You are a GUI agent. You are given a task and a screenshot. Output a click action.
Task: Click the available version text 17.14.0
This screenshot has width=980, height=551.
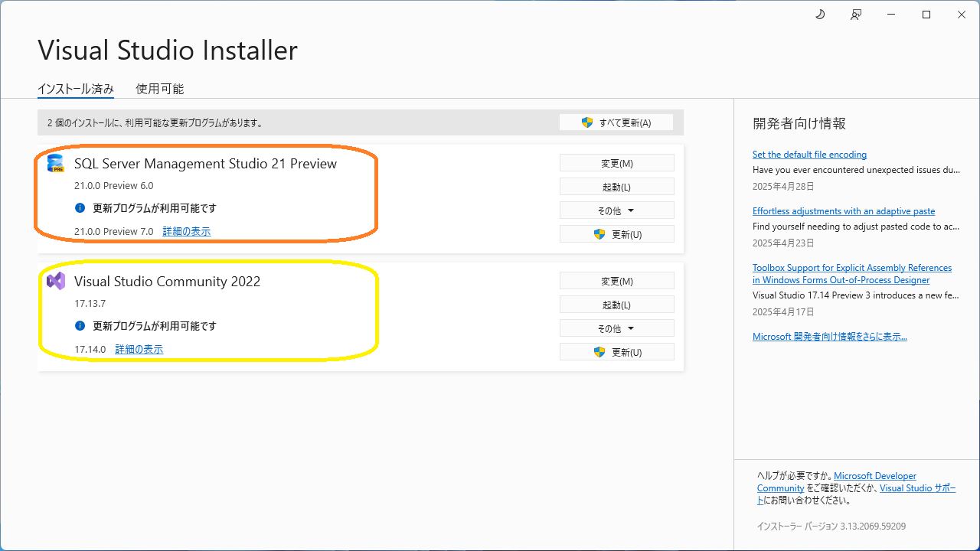90,349
